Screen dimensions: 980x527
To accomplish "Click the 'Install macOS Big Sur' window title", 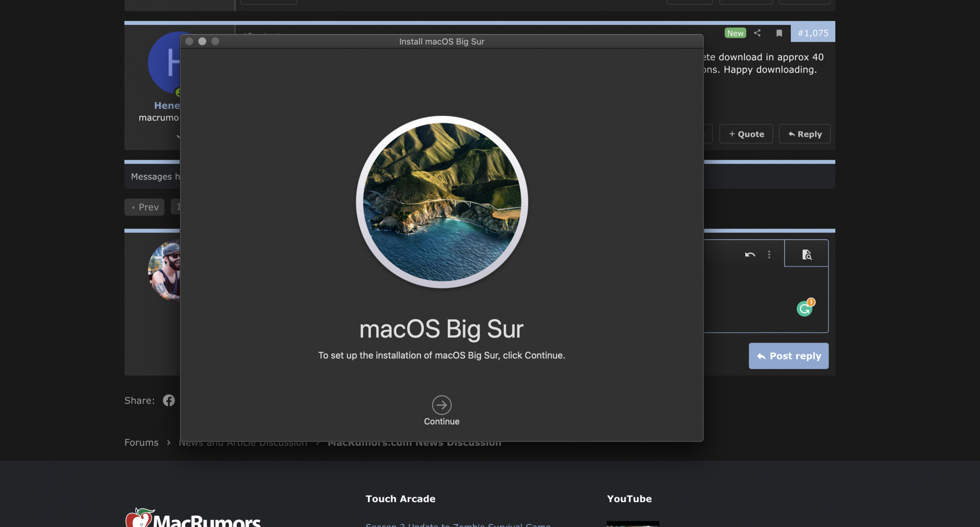I will click(x=441, y=42).
